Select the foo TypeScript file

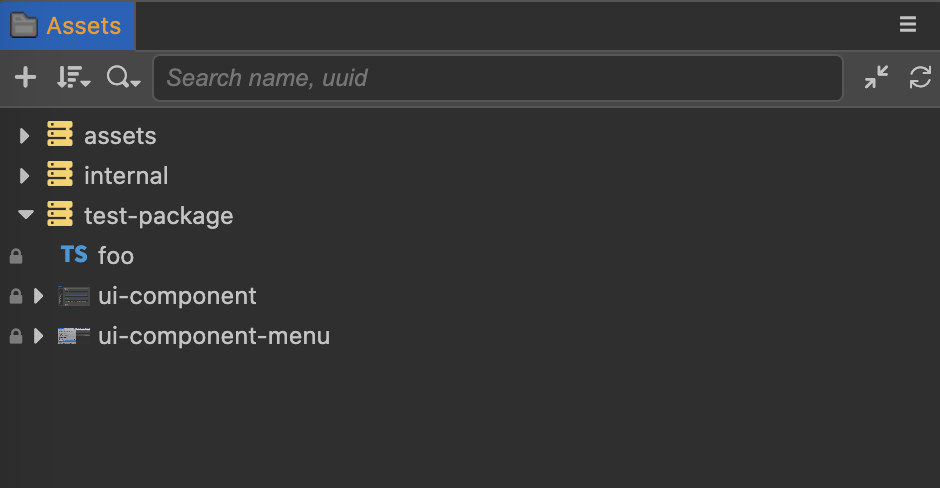coord(116,256)
